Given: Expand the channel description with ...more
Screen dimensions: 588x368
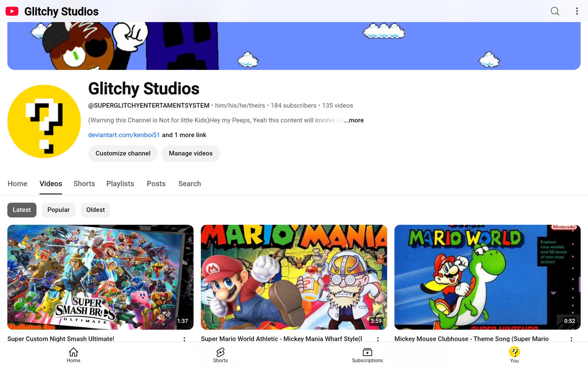Looking at the screenshot, I should coord(354,120).
